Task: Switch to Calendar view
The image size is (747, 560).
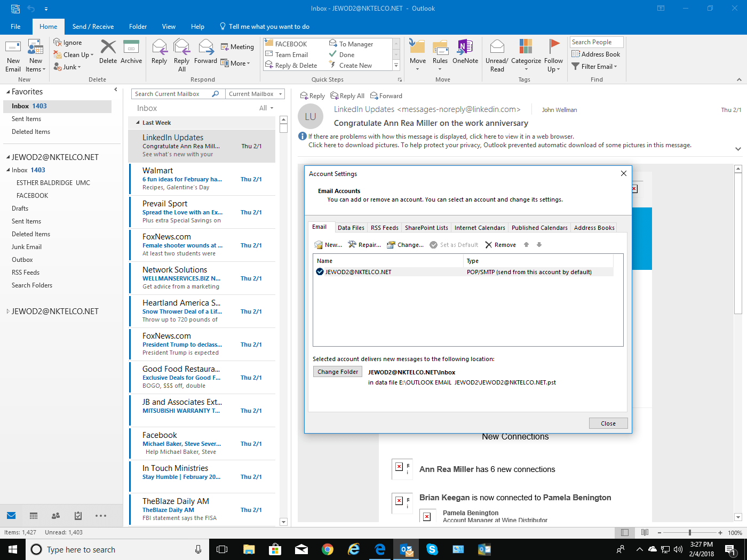Action: click(x=33, y=516)
